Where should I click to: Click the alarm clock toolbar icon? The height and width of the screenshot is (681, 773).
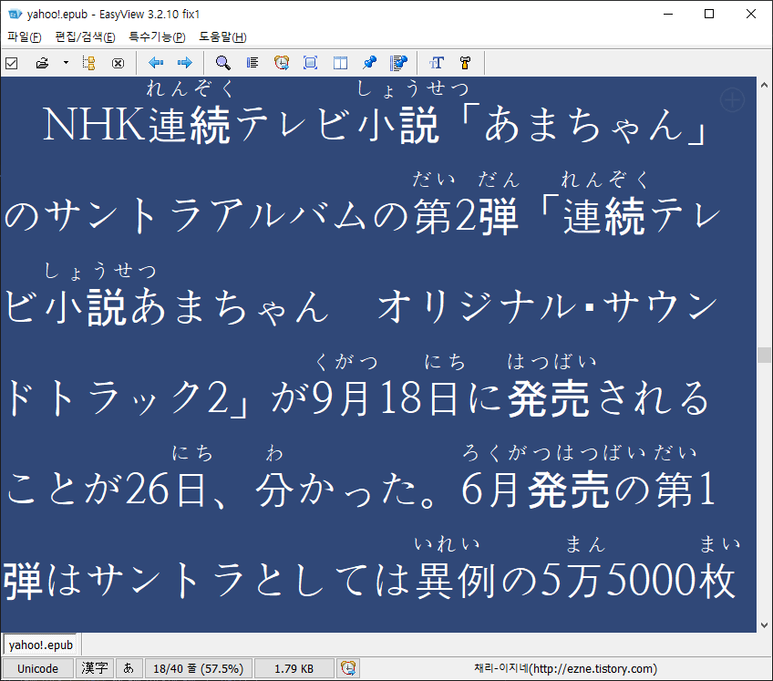pos(281,63)
